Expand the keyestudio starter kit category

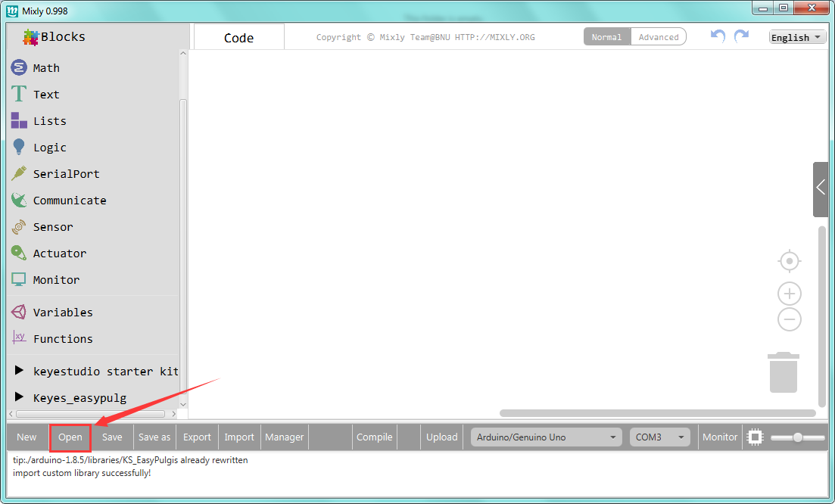pyautogui.click(x=105, y=372)
